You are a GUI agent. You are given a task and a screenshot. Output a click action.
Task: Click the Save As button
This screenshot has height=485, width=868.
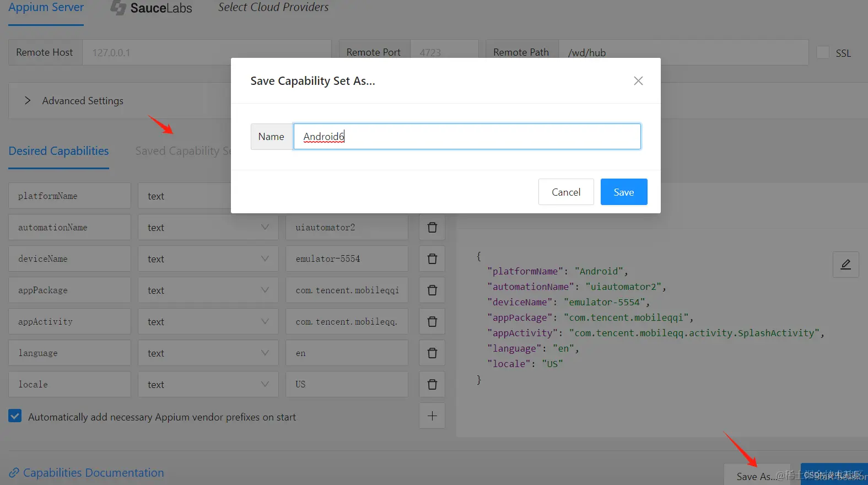pos(757,476)
